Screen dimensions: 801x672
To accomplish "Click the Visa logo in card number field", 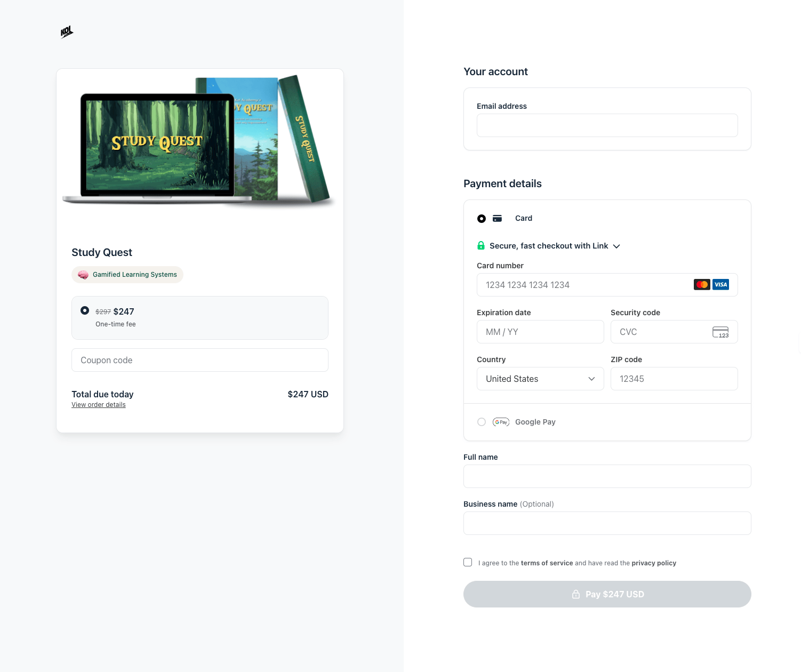I will click(720, 285).
